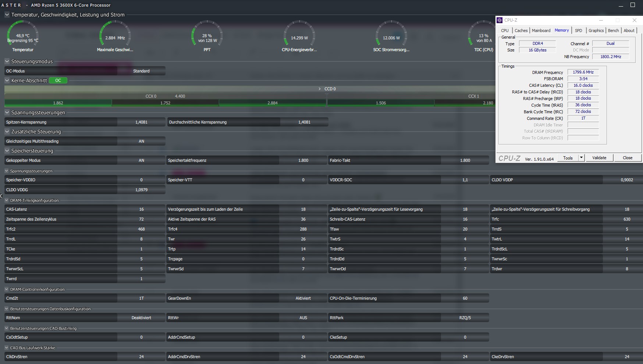Collapse Spannungssteuerungen subsection under Speichersteuerung
Screen dimensions: 643x364
pos(7,171)
